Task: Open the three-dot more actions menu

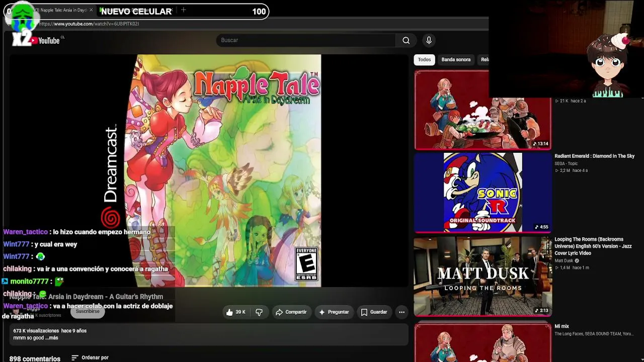Action: click(401, 312)
